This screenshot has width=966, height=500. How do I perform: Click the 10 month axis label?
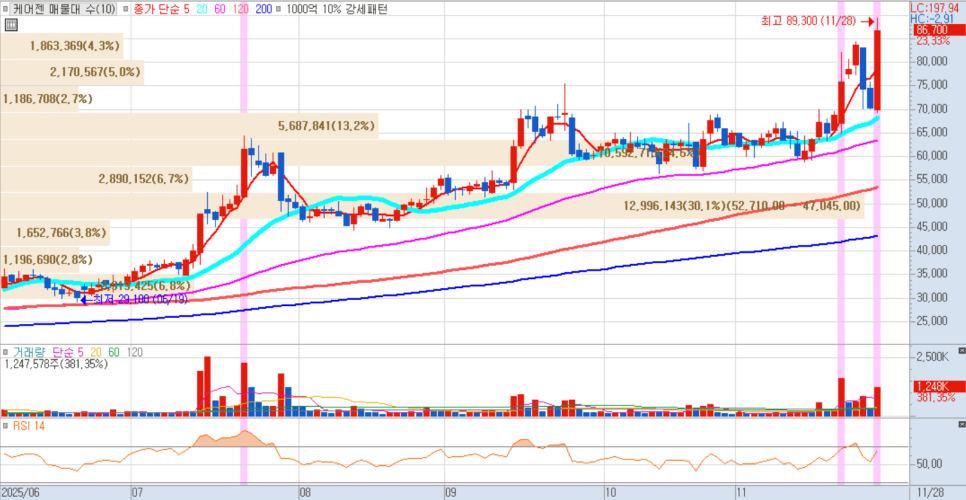coord(611,493)
